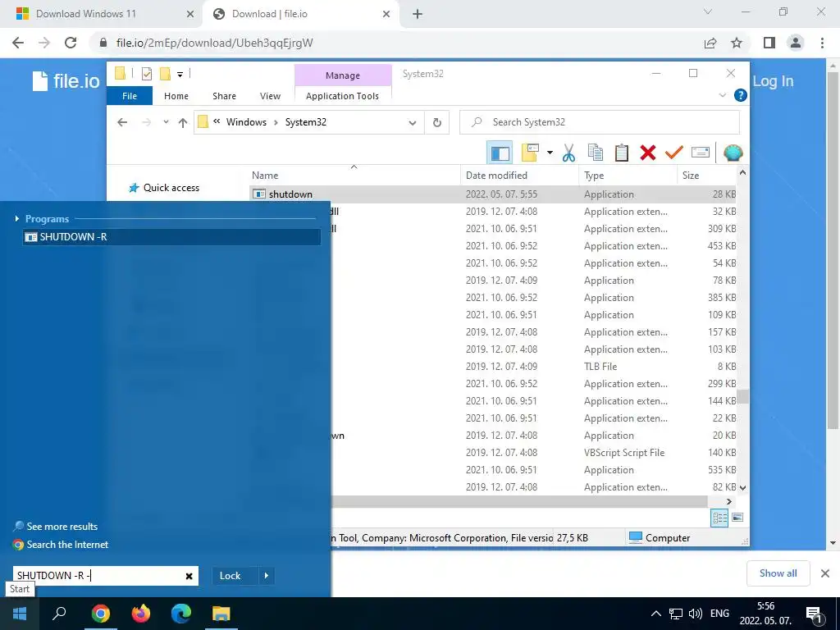Click the VBScript Script File type cell

[624, 453]
